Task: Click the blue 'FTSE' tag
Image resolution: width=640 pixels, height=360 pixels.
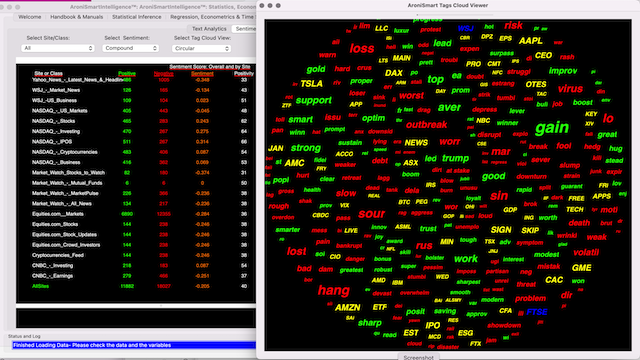Action: 537,312
